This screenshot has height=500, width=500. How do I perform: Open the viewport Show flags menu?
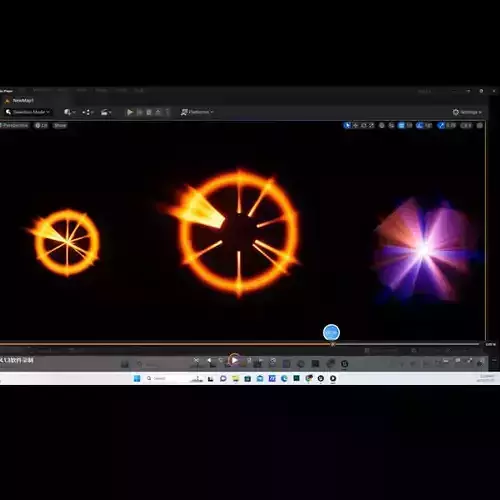coord(60,125)
